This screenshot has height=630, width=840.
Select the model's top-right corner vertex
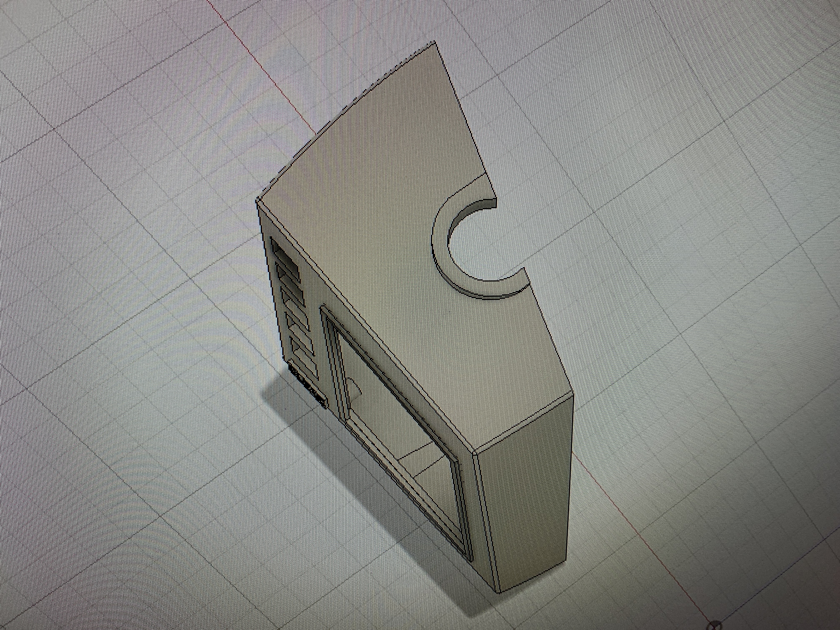(x=435, y=41)
